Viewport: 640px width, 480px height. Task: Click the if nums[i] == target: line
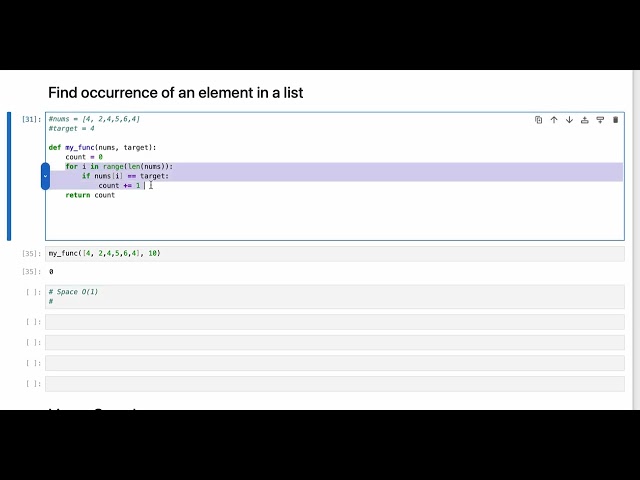pyautogui.click(x=125, y=176)
